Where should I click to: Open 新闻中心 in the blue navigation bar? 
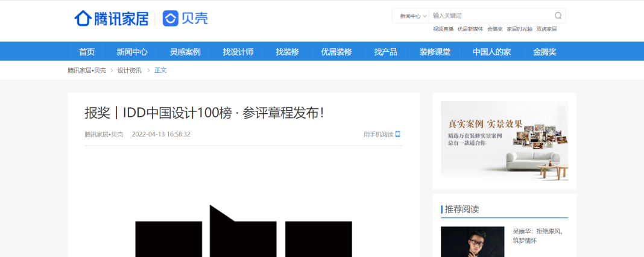pos(132,52)
